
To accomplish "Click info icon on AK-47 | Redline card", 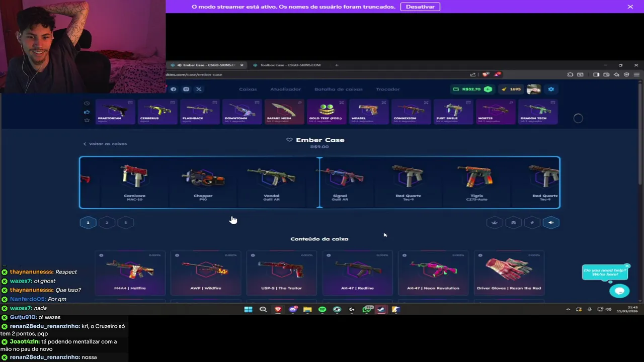I will pyautogui.click(x=329, y=255).
